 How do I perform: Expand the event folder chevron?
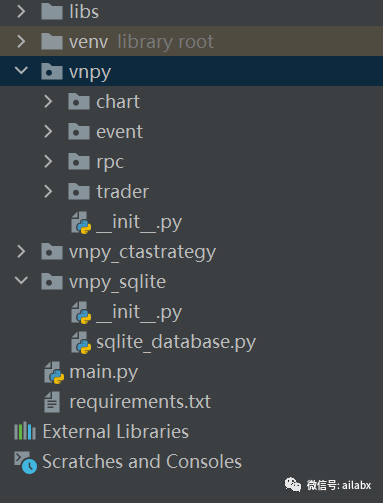(48, 131)
